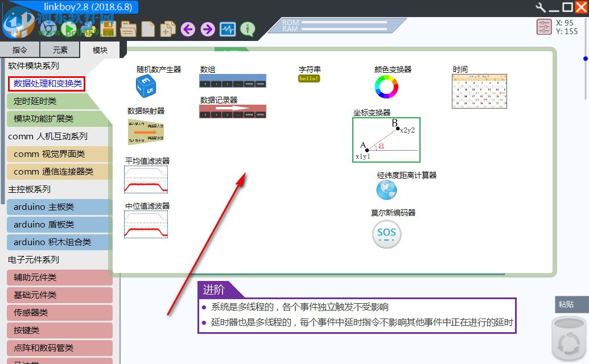Image resolution: width=589 pixels, height=364 pixels.
Task: Select the 字符串 hello module
Action: [308, 78]
